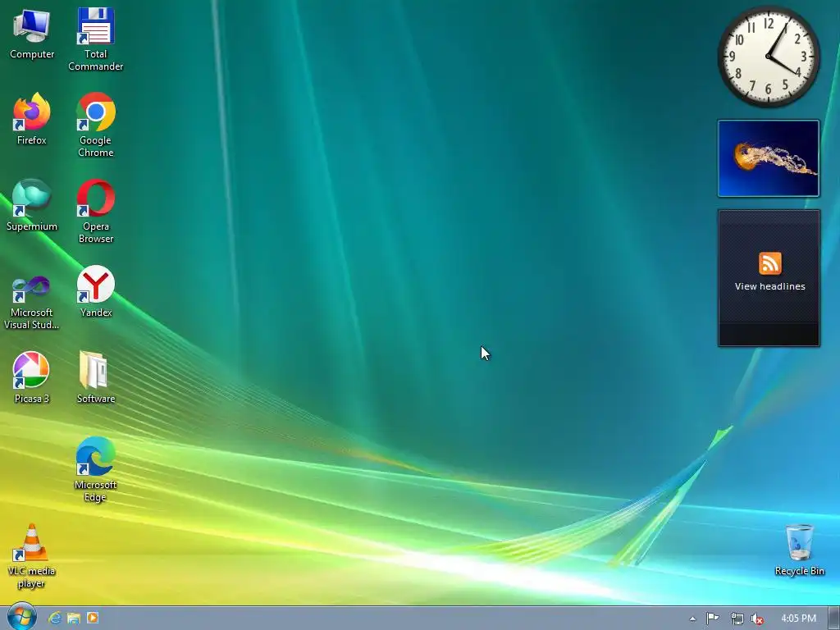
Task: Select the Total Commander shortcut
Action: (95, 39)
